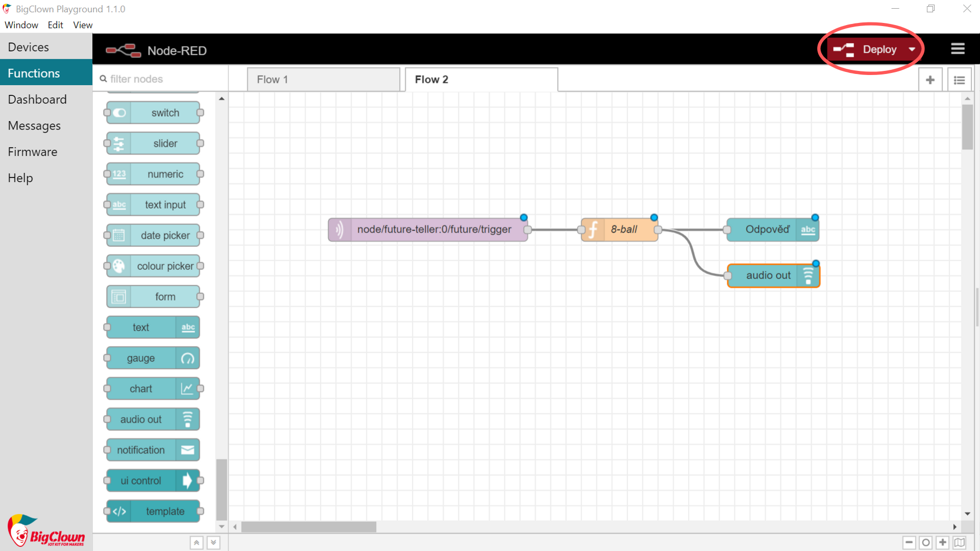Open Dashboard section in sidebar

tap(46, 99)
